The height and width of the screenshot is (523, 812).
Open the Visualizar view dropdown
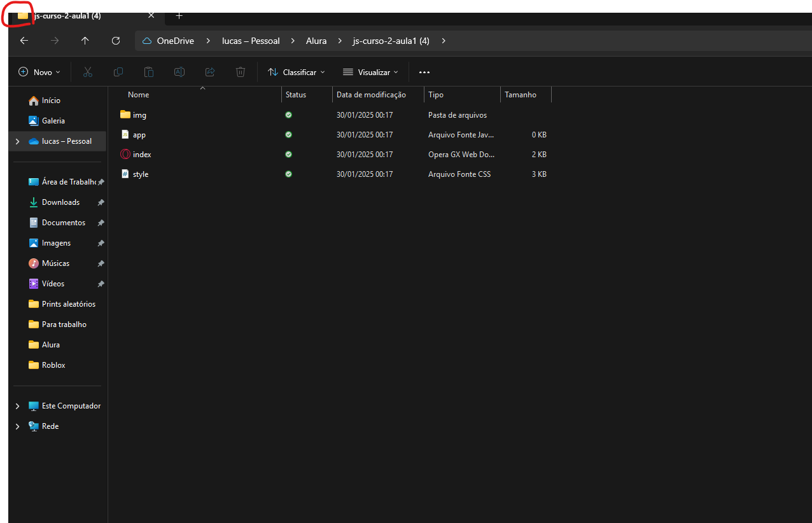coord(370,72)
